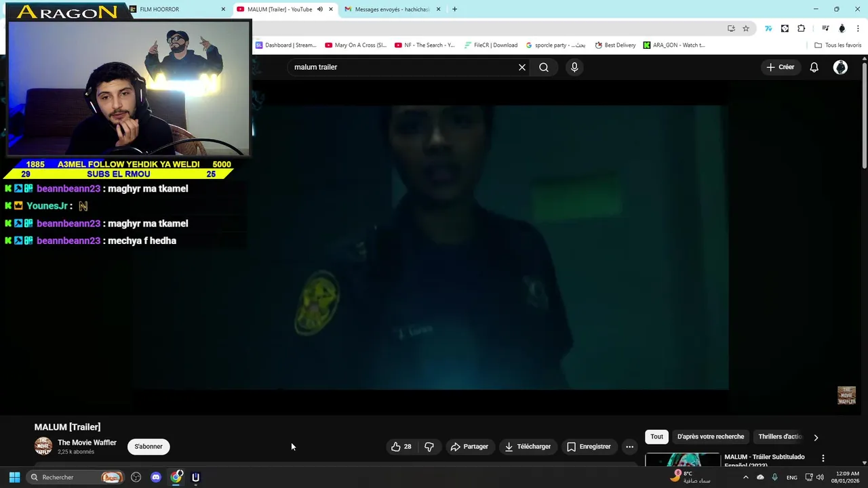The width and height of the screenshot is (868, 488).
Task: Select the 'Thrillers d'action' chip
Action: pos(780,436)
